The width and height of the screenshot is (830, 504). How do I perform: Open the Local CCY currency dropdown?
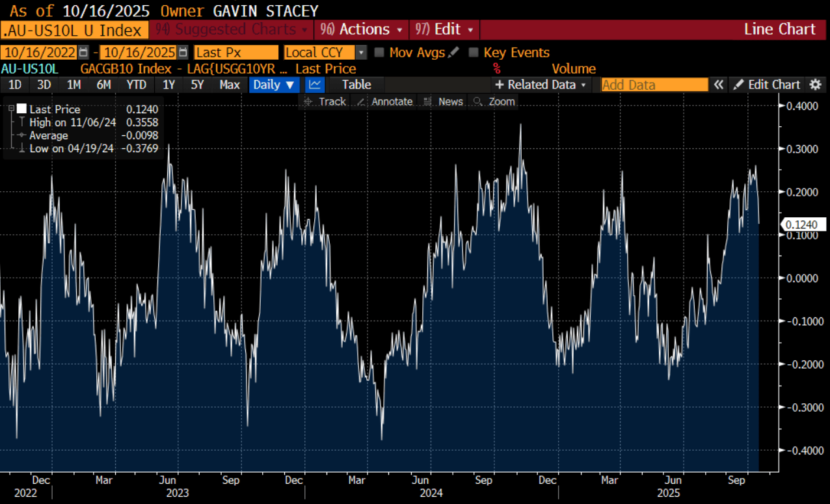[x=362, y=53]
